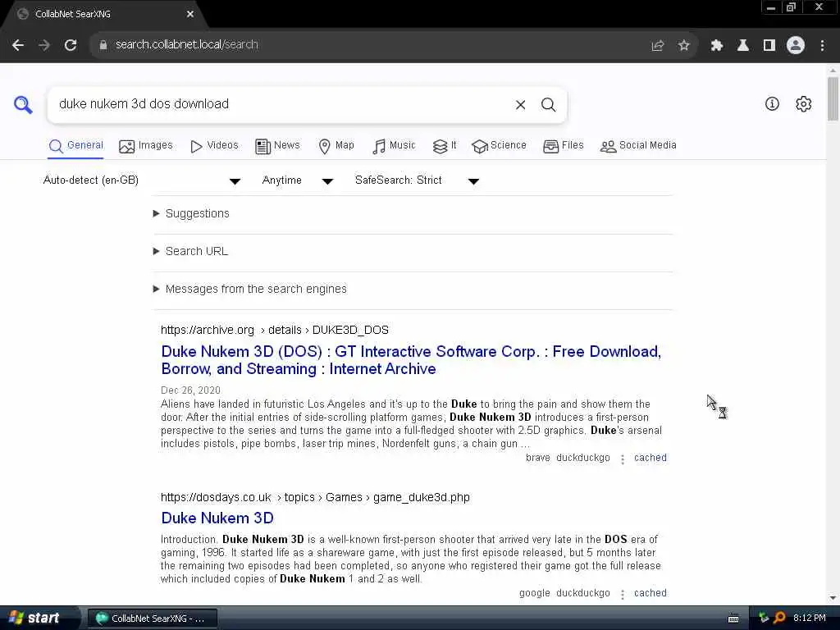Switch to the General category tab
This screenshot has height=630, width=840.
coord(75,146)
